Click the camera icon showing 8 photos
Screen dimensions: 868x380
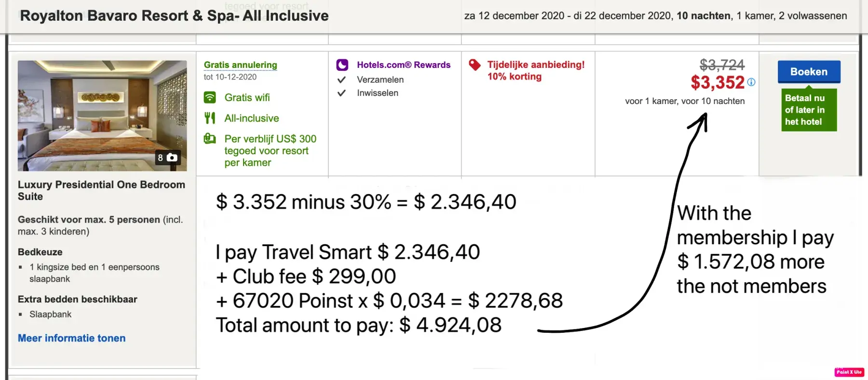pyautogui.click(x=172, y=157)
